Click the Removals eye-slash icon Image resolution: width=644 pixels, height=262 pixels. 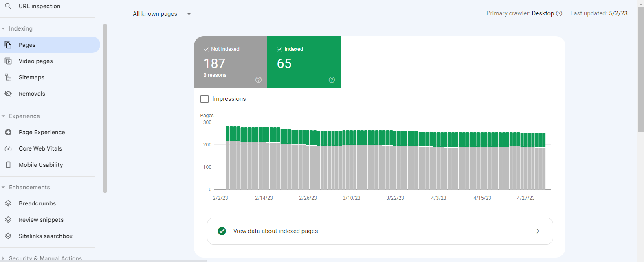(x=8, y=94)
